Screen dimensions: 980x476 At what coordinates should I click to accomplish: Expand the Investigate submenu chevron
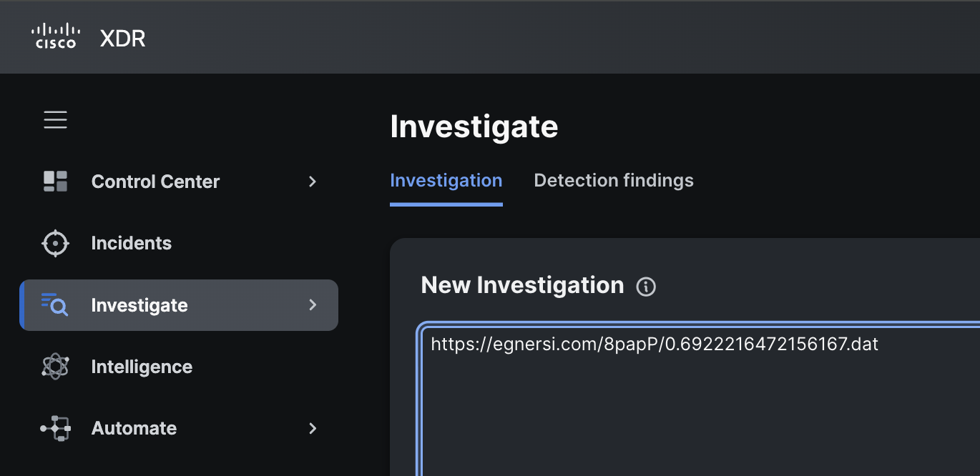(312, 305)
